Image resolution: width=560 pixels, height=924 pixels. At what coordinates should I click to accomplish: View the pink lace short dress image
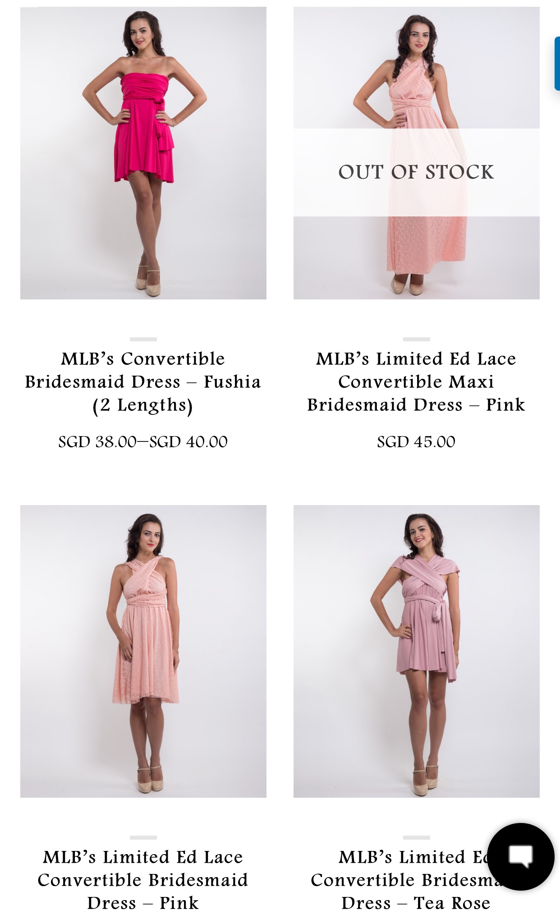click(143, 651)
